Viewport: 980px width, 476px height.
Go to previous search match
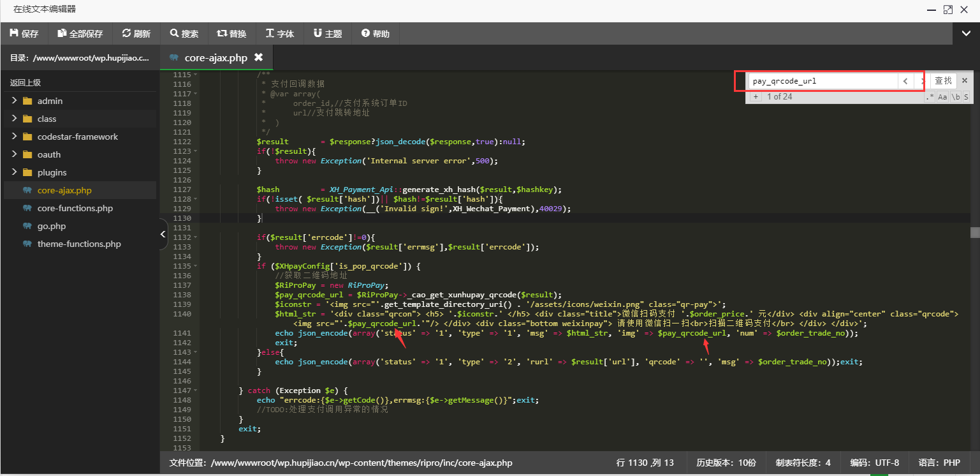905,81
